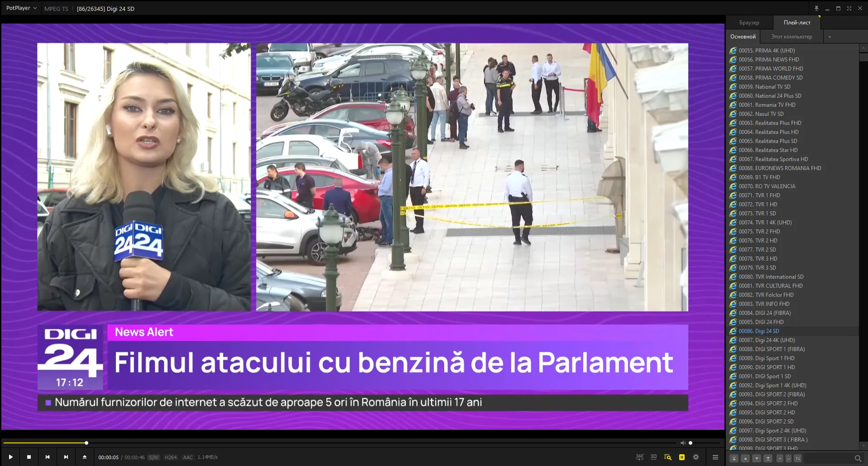Select TVR 1 4K (UHD) entry
The image size is (868, 466).
(x=792, y=223)
